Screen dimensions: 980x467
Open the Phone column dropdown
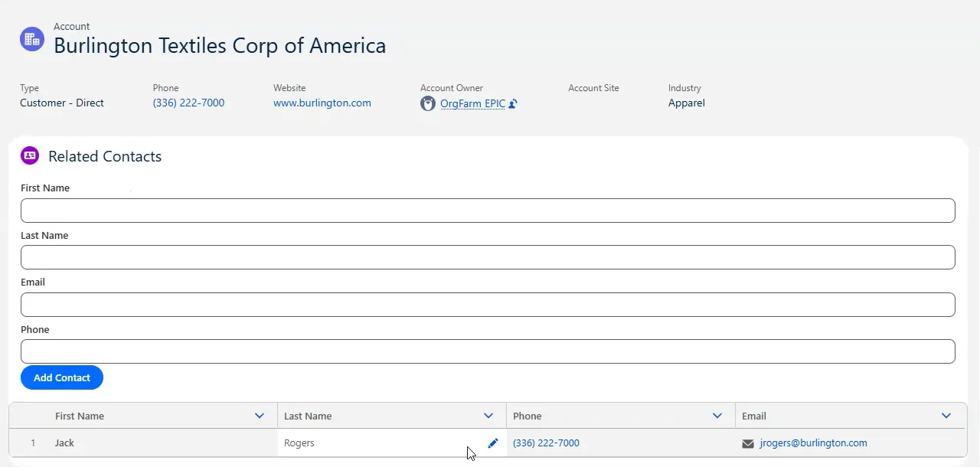717,416
